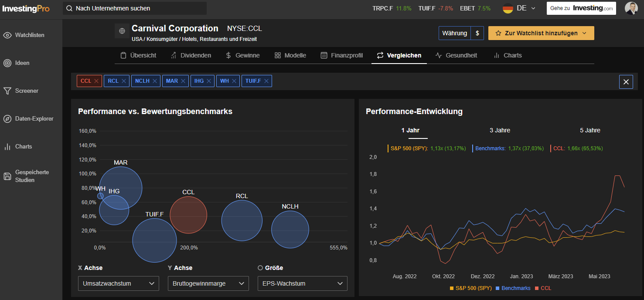Open the Währung currency selector
644x300 pixels.
461,33
